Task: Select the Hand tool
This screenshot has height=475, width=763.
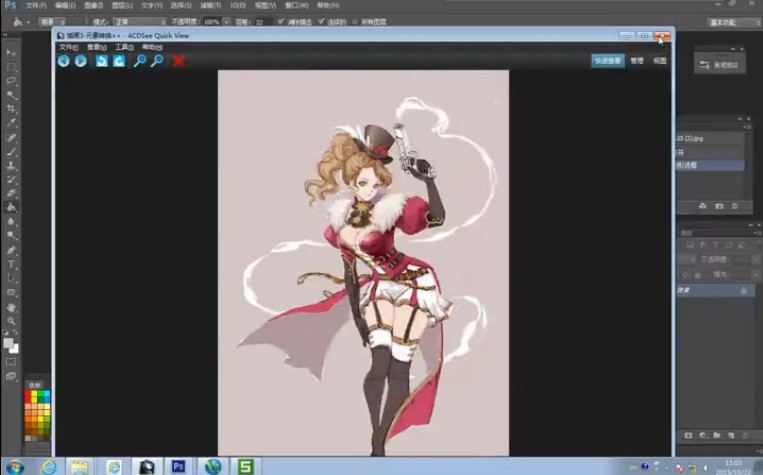Action: tap(11, 307)
